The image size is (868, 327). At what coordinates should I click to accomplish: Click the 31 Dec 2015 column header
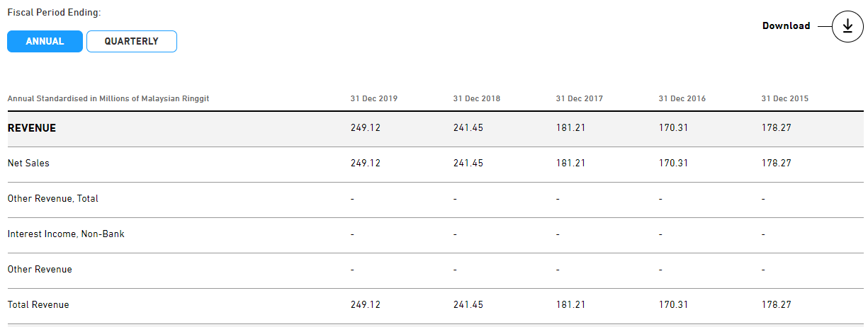(785, 99)
